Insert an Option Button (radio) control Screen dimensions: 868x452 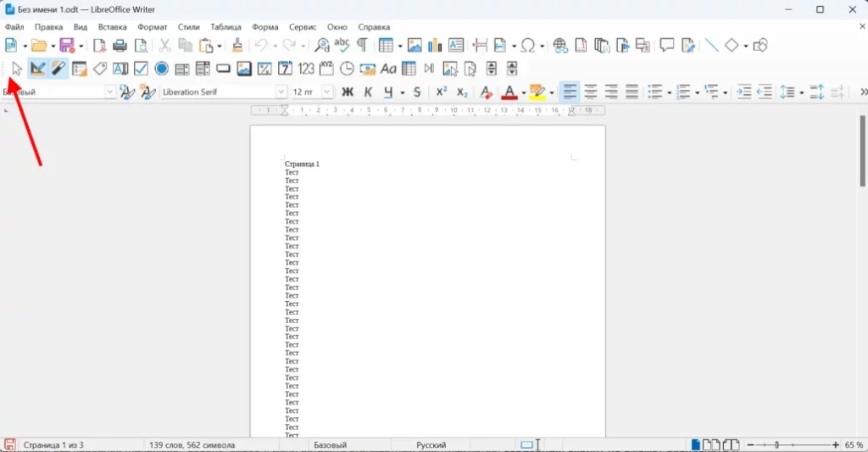tap(162, 69)
